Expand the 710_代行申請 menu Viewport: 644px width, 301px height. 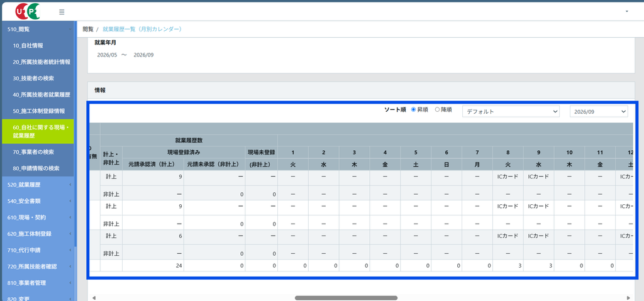pos(37,250)
